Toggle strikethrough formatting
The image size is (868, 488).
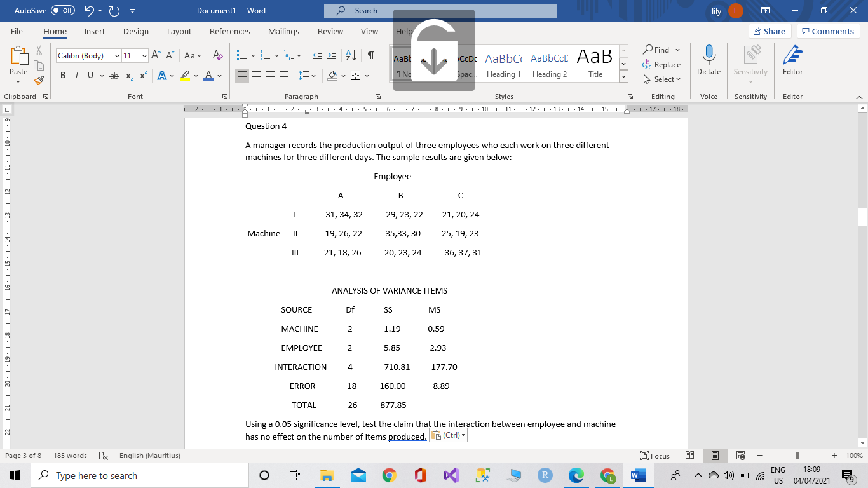114,75
